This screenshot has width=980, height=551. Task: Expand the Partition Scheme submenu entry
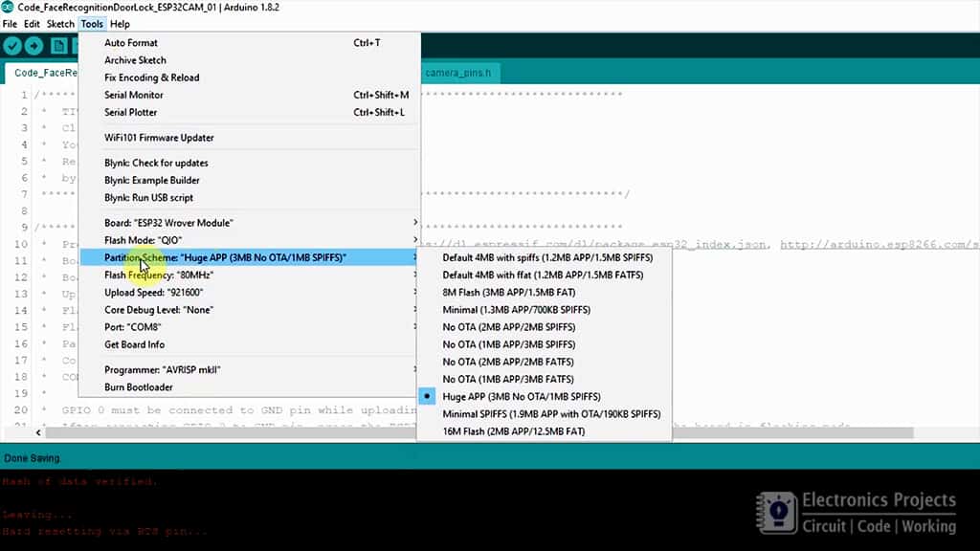250,257
